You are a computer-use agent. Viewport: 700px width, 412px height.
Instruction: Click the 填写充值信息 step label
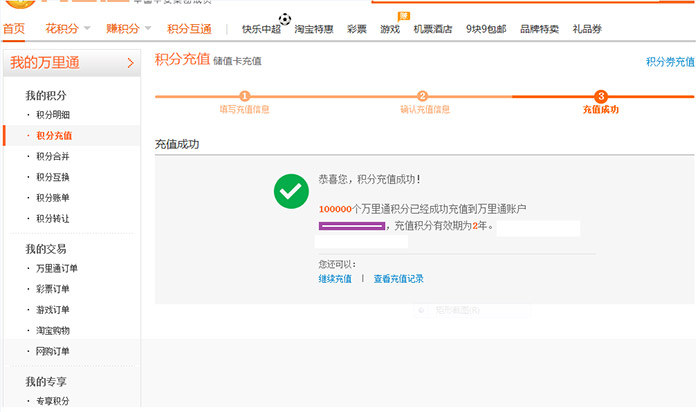pyautogui.click(x=245, y=109)
